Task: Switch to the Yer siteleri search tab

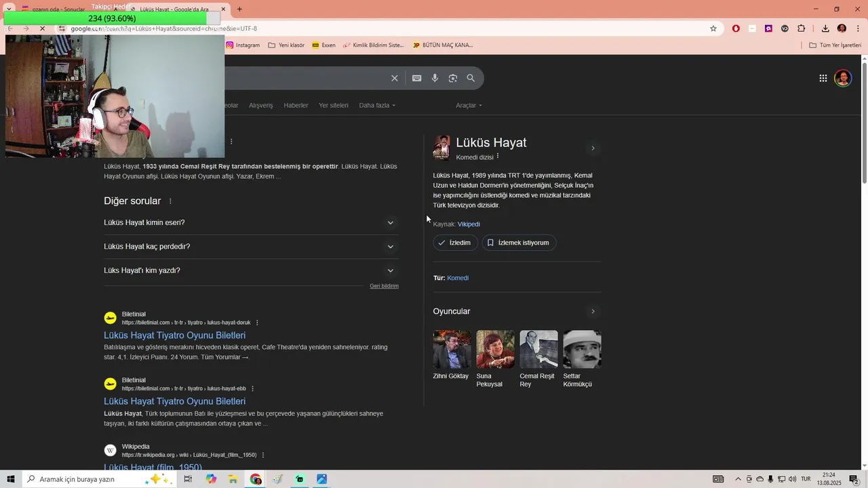Action: (334, 105)
